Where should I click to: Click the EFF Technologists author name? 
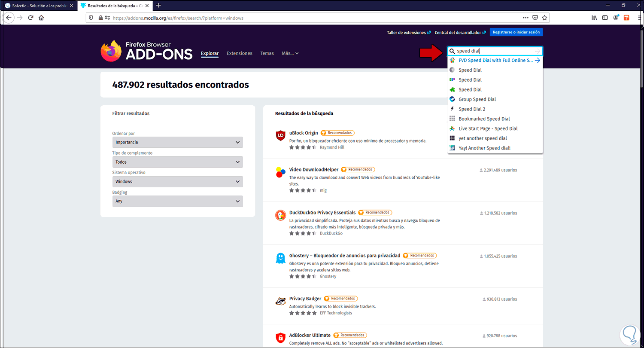[336, 313]
